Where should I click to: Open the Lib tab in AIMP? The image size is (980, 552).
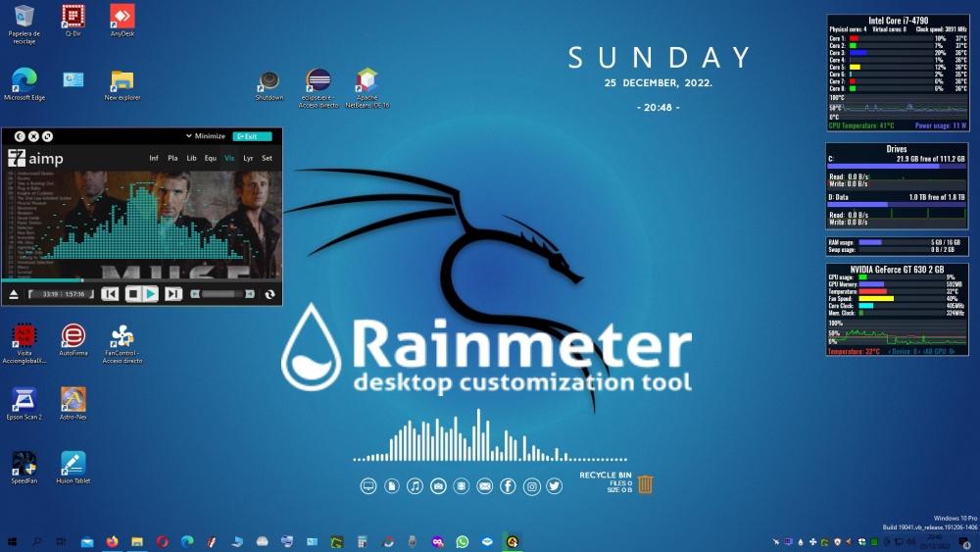click(192, 158)
